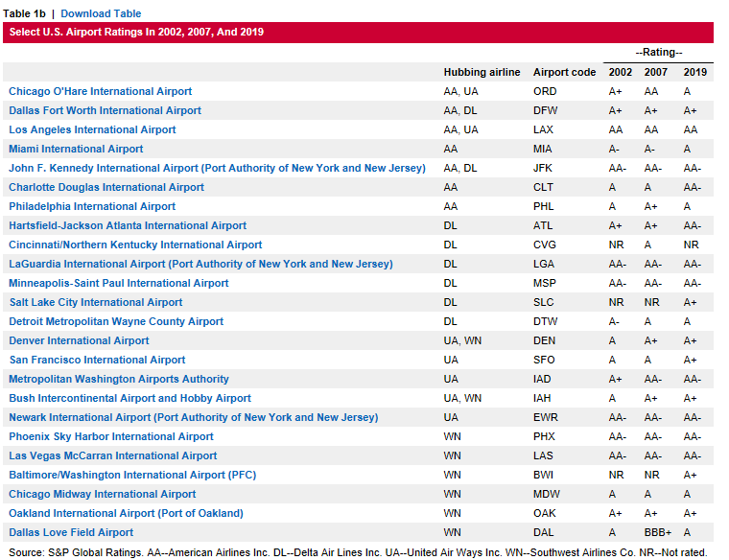Select the LGA airport code cell
Image resolution: width=729 pixels, height=560 pixels.
coord(544,264)
